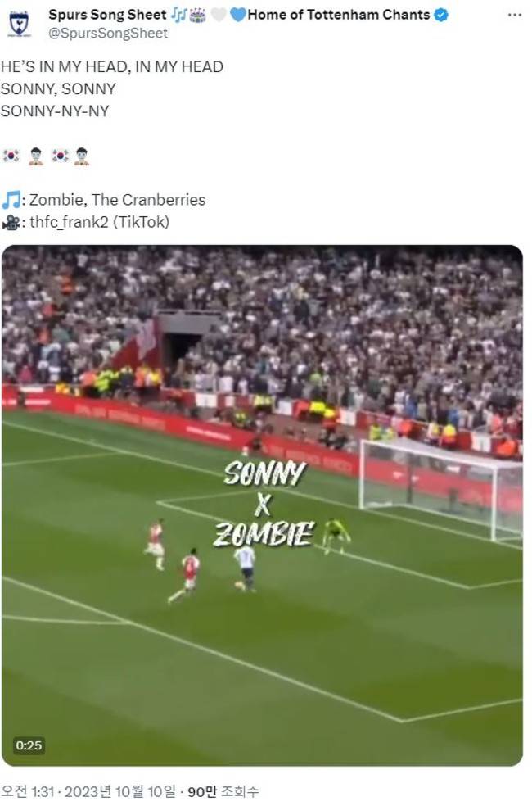Screen dimensions: 532x806
Task: Play the Sonny x Zombie video
Action: coord(263,505)
